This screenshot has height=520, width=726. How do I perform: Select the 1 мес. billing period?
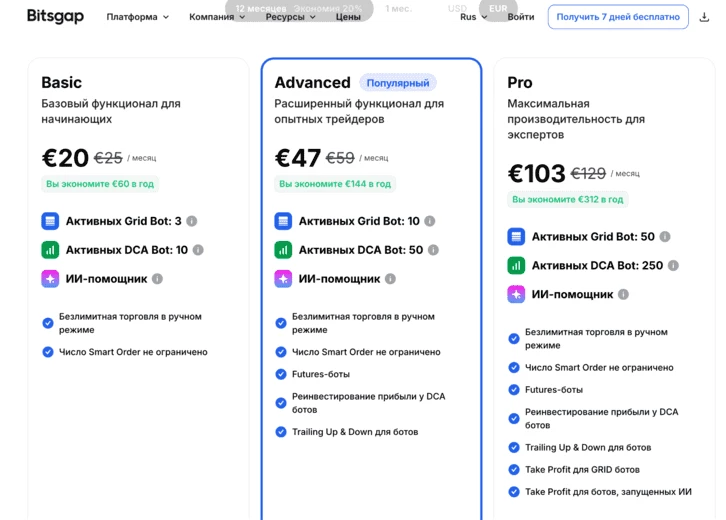399,8
